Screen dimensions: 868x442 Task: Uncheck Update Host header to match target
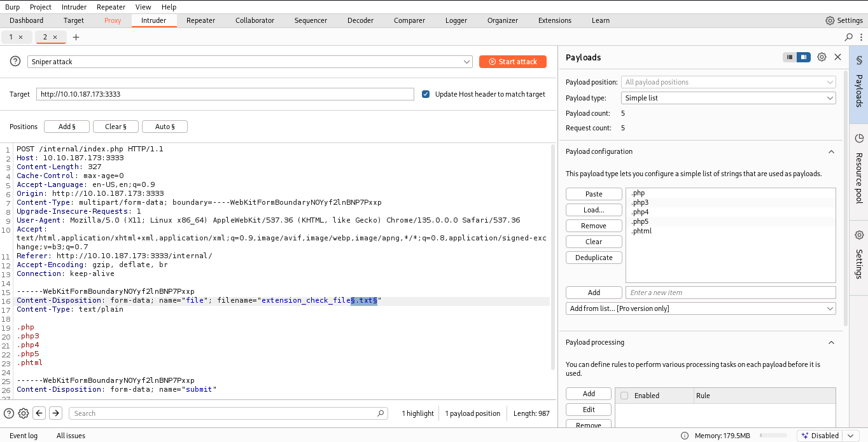(x=426, y=94)
